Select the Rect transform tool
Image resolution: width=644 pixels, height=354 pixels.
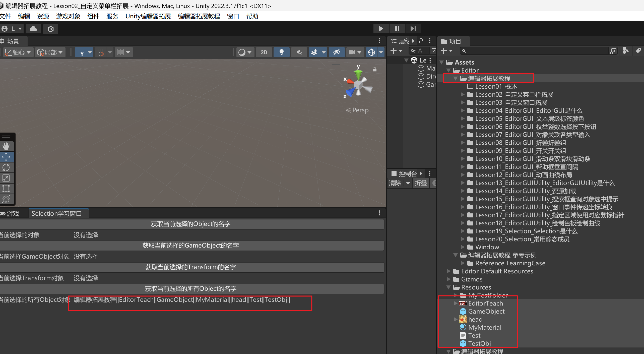[x=6, y=189]
